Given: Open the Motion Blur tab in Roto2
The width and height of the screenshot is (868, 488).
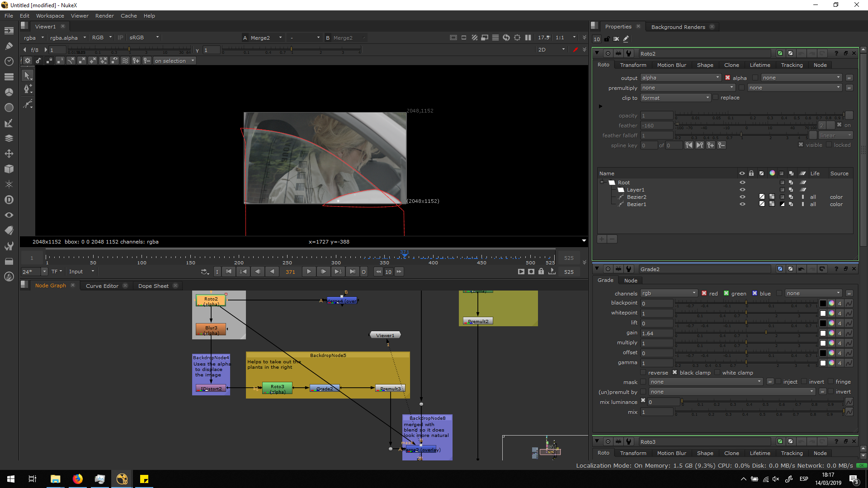Looking at the screenshot, I should (x=671, y=65).
